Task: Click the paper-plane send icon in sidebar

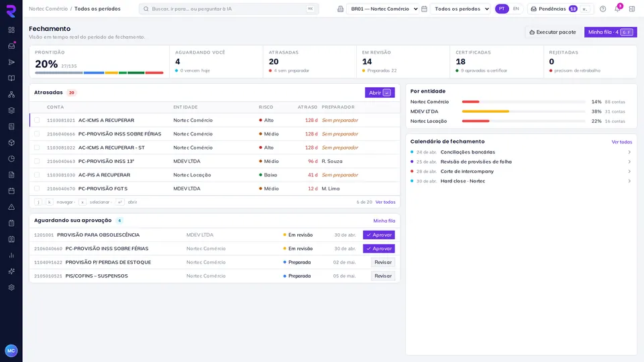Action: [x=11, y=62]
